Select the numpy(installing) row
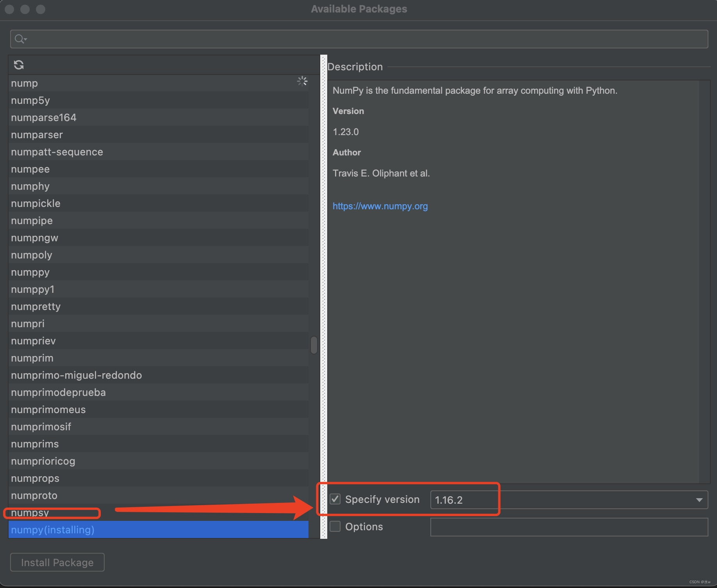717x588 pixels. click(158, 530)
